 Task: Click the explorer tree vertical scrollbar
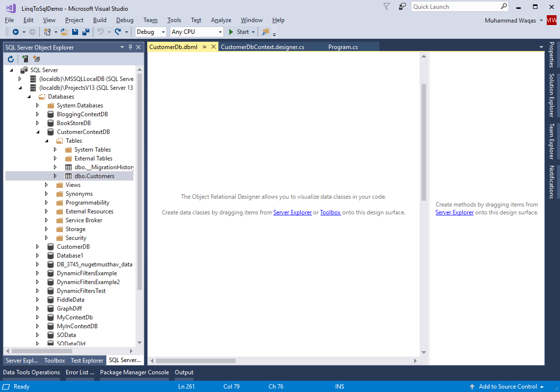(x=140, y=182)
